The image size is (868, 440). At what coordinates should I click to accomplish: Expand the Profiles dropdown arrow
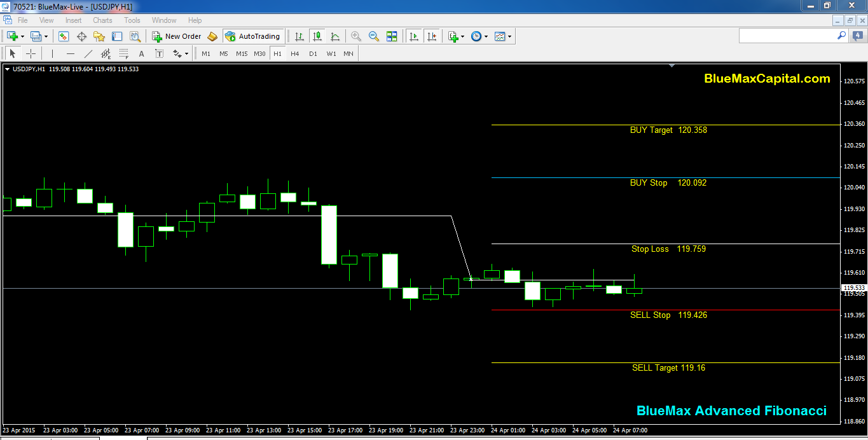(x=46, y=36)
